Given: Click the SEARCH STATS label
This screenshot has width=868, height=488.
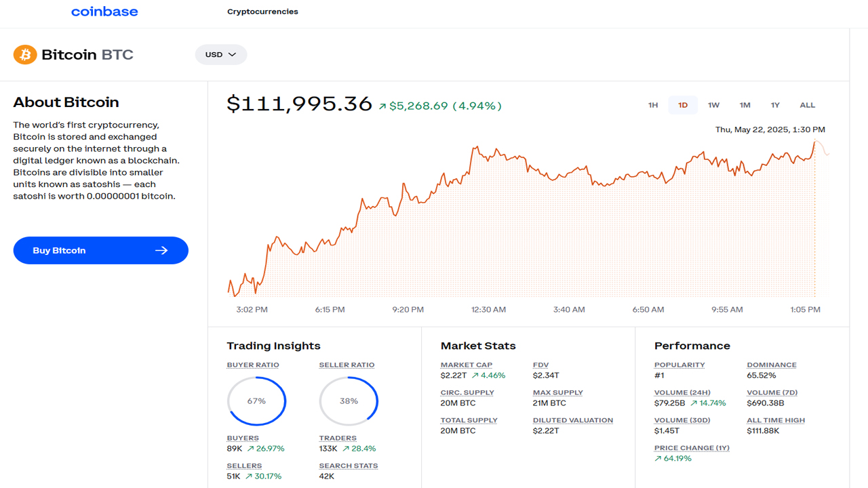Looking at the screenshot, I should click(349, 466).
